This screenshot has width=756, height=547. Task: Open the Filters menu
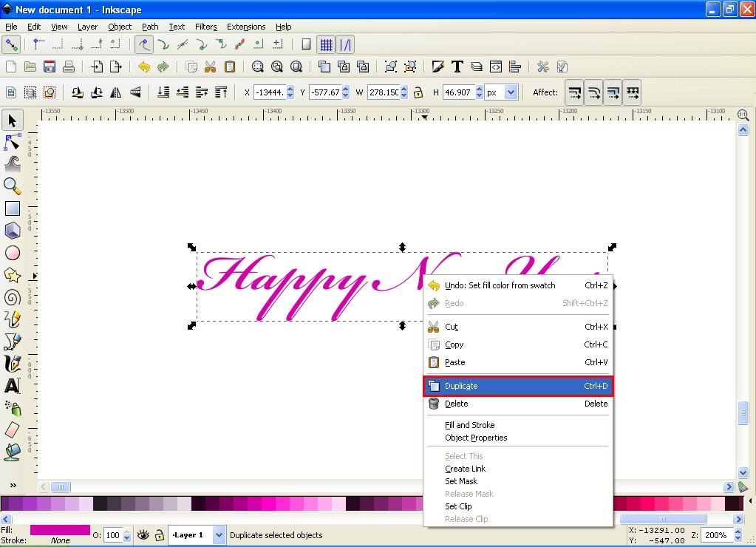point(206,27)
